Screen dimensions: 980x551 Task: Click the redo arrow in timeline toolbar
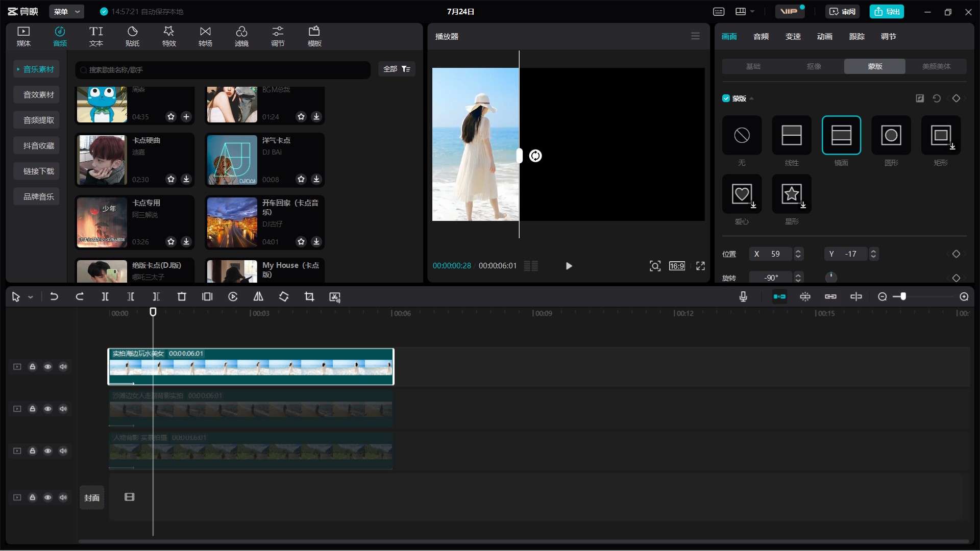coord(80,296)
